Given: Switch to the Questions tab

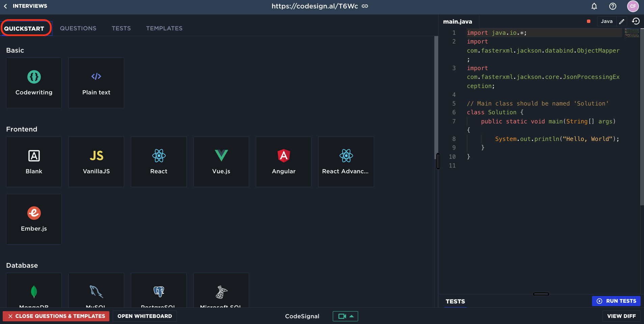Looking at the screenshot, I should tap(78, 28).
